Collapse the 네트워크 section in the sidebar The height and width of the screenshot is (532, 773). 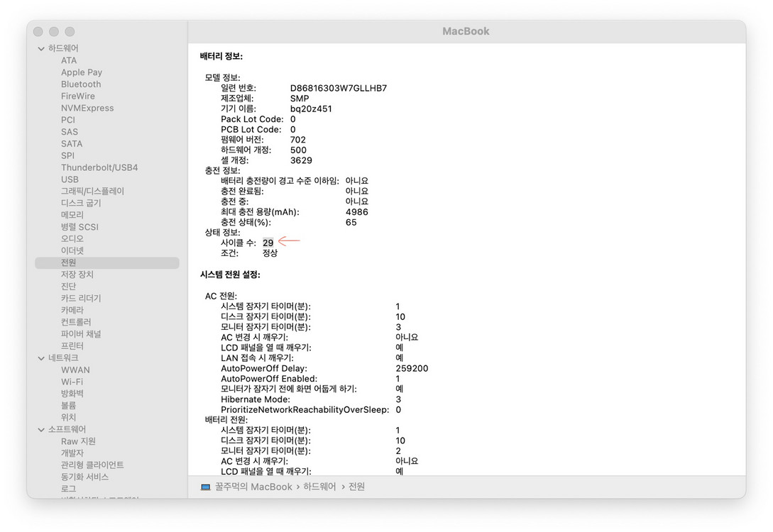tap(41, 358)
